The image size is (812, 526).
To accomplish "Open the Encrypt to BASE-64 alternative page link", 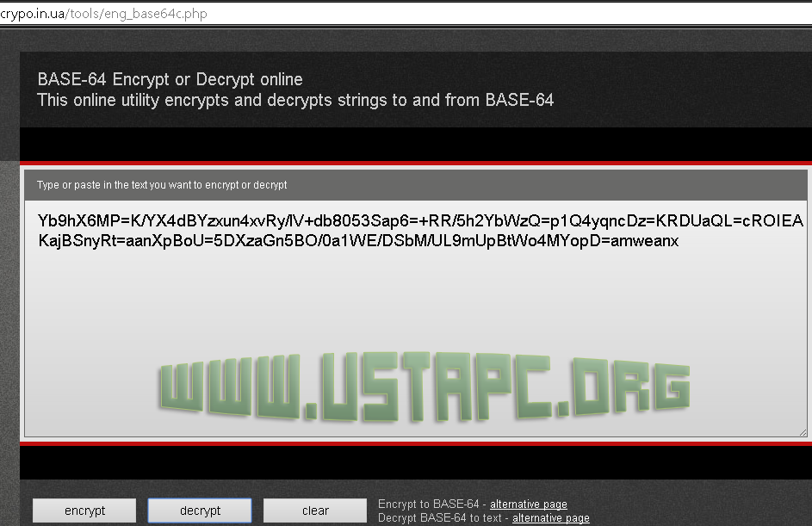I will point(528,504).
